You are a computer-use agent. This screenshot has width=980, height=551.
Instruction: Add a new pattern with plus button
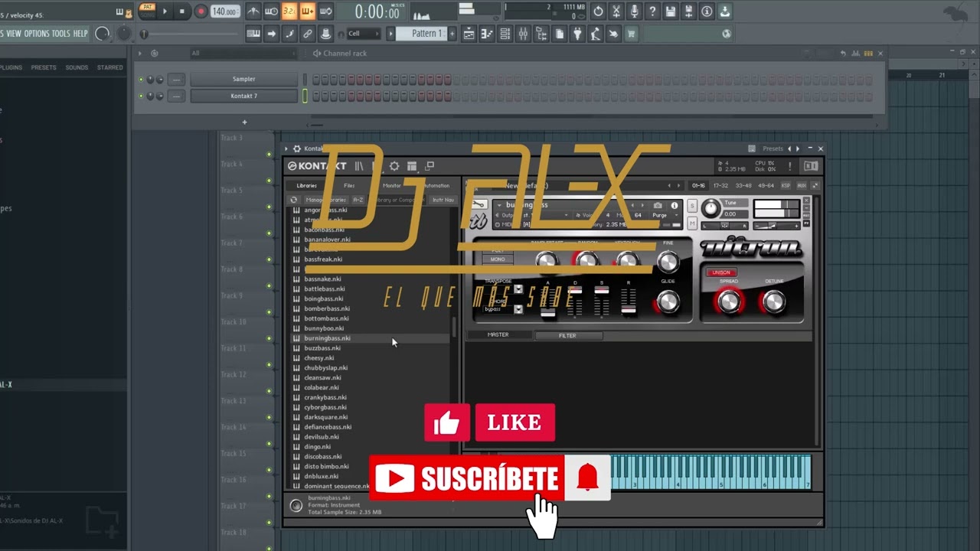pyautogui.click(x=452, y=34)
